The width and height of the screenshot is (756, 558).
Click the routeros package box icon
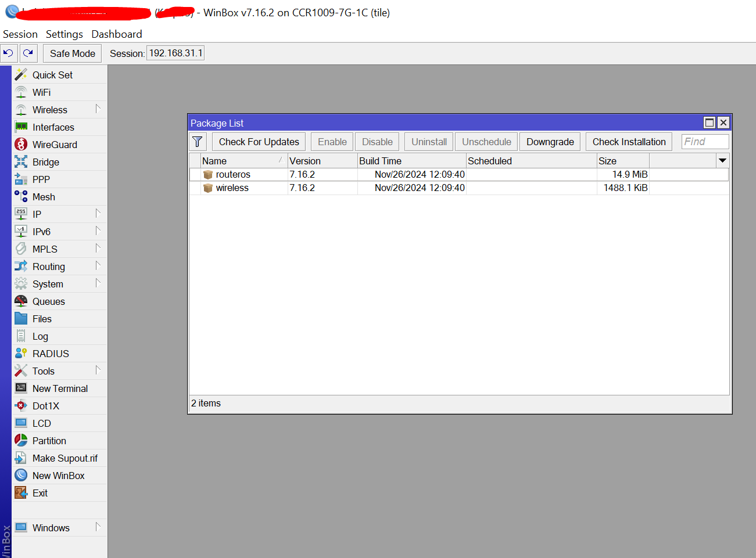208,174
